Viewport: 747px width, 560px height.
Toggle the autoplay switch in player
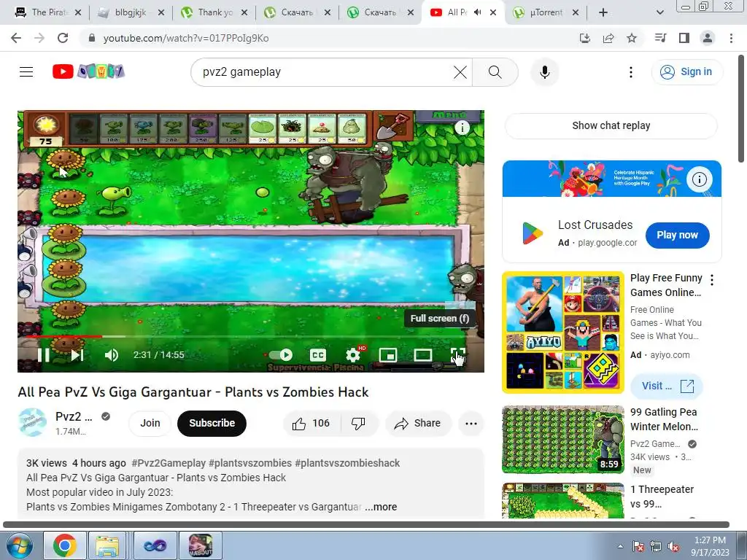[x=281, y=355]
